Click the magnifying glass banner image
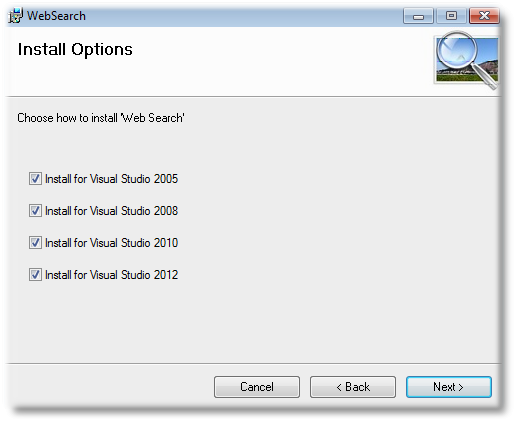Viewport: 519px width, 423px height. (x=467, y=60)
